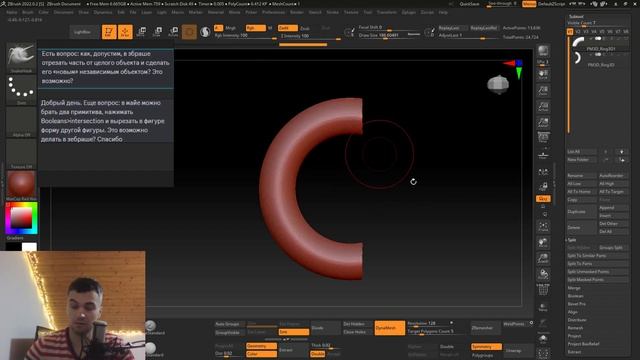The image size is (640, 360).
Task: Toggle the Zadd mode button
Action: (288, 28)
